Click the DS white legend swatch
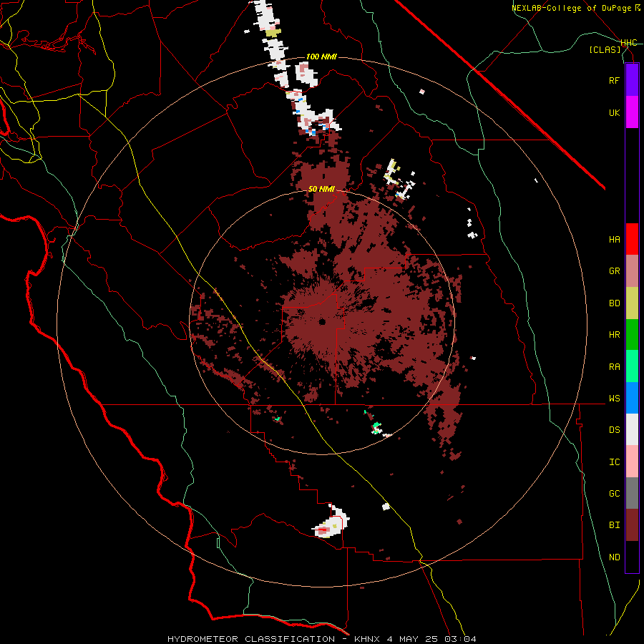 [632, 429]
